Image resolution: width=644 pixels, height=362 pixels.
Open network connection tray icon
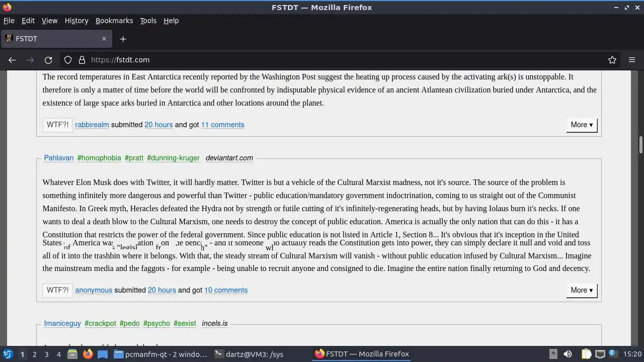click(600, 354)
